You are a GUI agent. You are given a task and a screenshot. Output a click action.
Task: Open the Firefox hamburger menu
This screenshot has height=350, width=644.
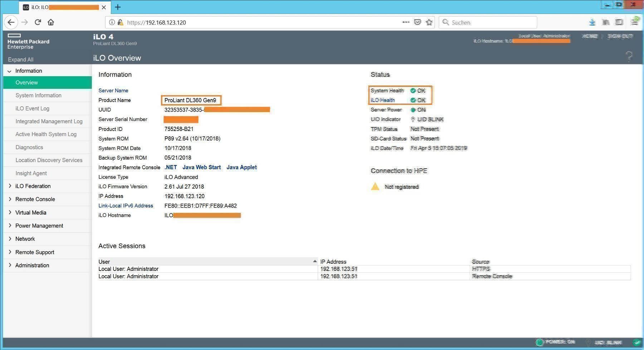634,22
